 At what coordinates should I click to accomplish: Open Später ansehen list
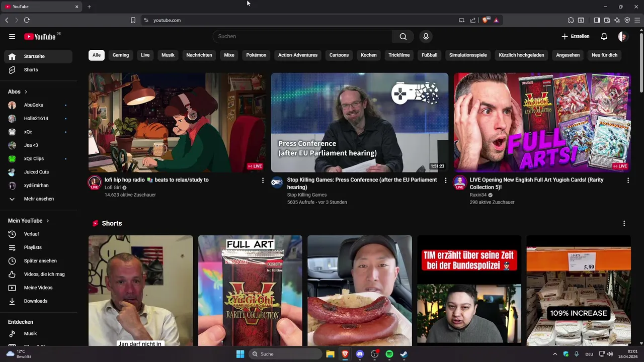click(38, 261)
